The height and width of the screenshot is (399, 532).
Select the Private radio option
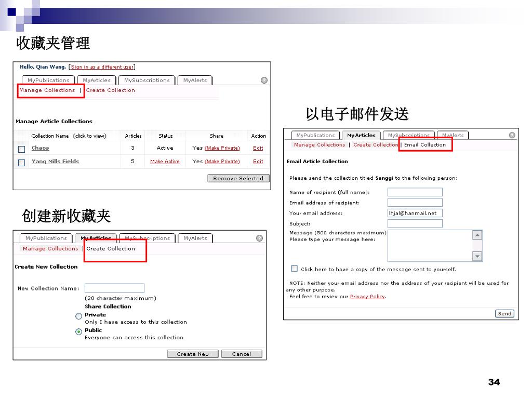point(79,316)
